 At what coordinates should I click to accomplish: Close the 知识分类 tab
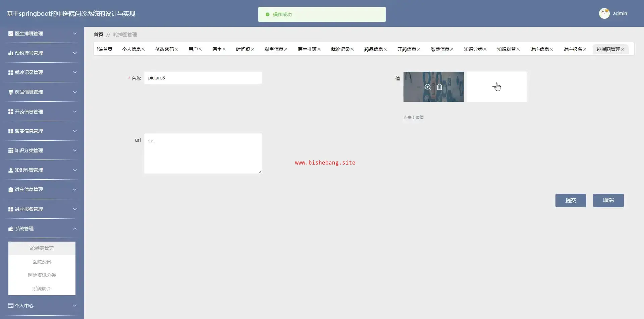point(485,49)
